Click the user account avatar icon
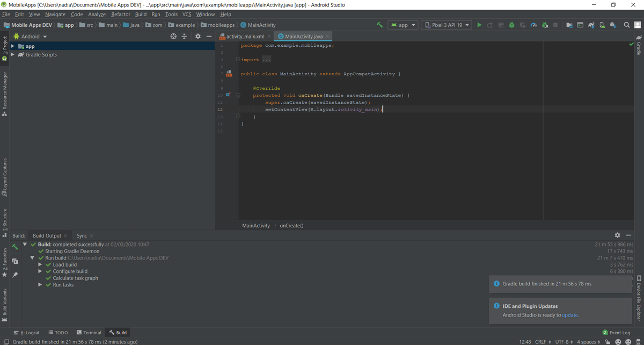Image resolution: width=644 pixels, height=345 pixels. click(638, 25)
